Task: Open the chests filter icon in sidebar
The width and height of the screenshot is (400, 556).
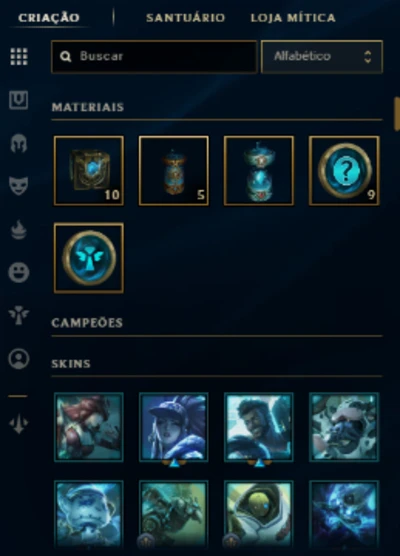Action: [19, 100]
